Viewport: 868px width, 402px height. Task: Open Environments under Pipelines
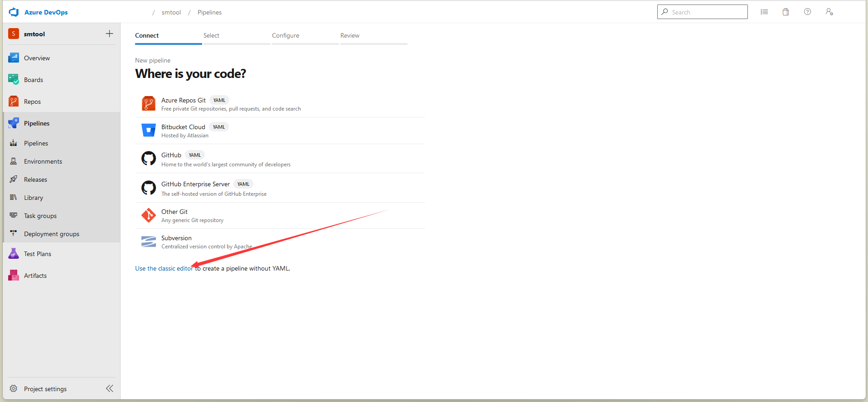coord(43,161)
